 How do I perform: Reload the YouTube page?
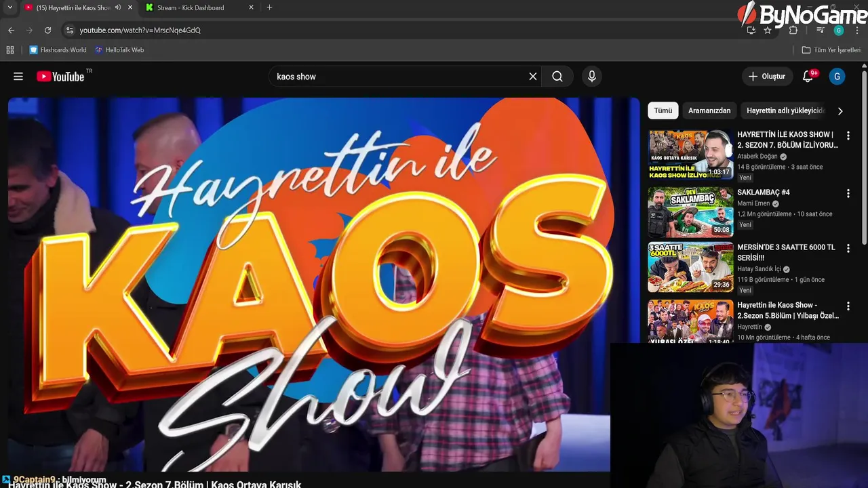coord(47,30)
